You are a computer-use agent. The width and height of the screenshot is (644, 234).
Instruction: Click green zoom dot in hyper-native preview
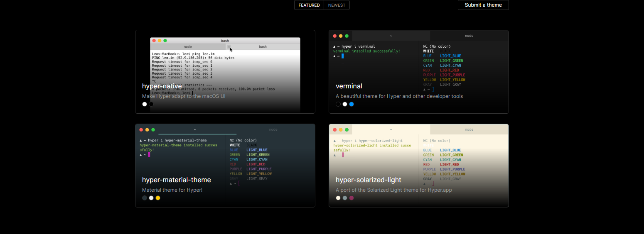(x=165, y=41)
